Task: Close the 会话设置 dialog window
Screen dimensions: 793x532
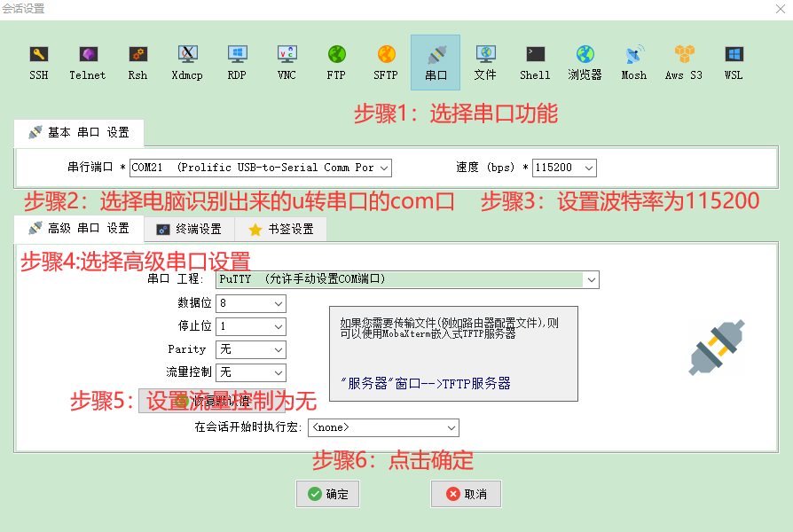Action: 781,9
